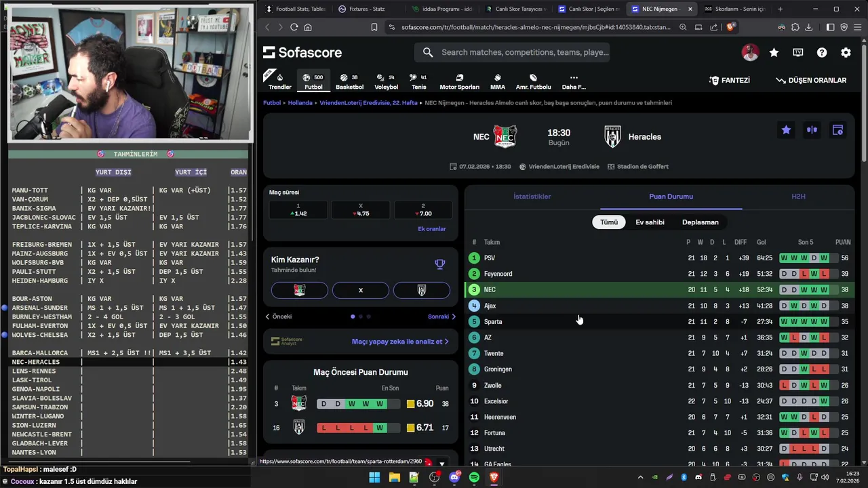Select home win odds 1.42
The image size is (868, 488).
298,209
